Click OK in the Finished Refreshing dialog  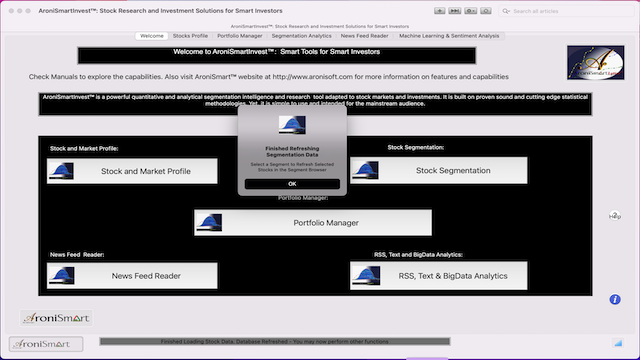point(292,184)
